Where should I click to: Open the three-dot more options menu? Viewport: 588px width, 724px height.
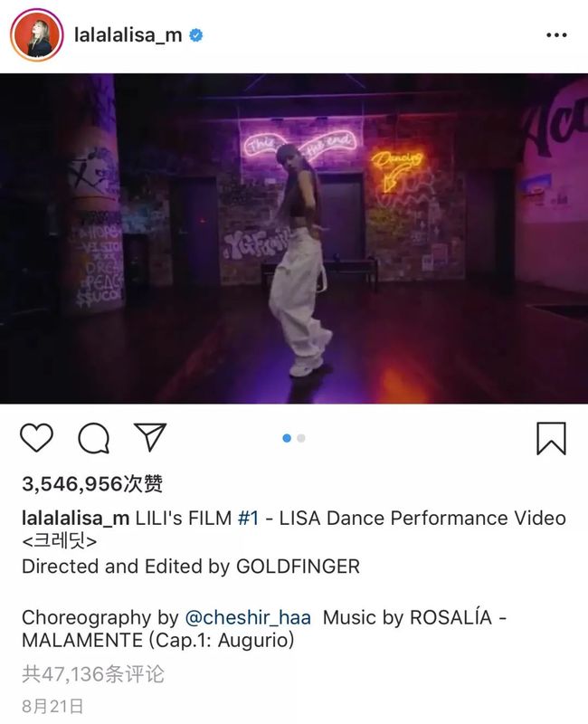(556, 35)
